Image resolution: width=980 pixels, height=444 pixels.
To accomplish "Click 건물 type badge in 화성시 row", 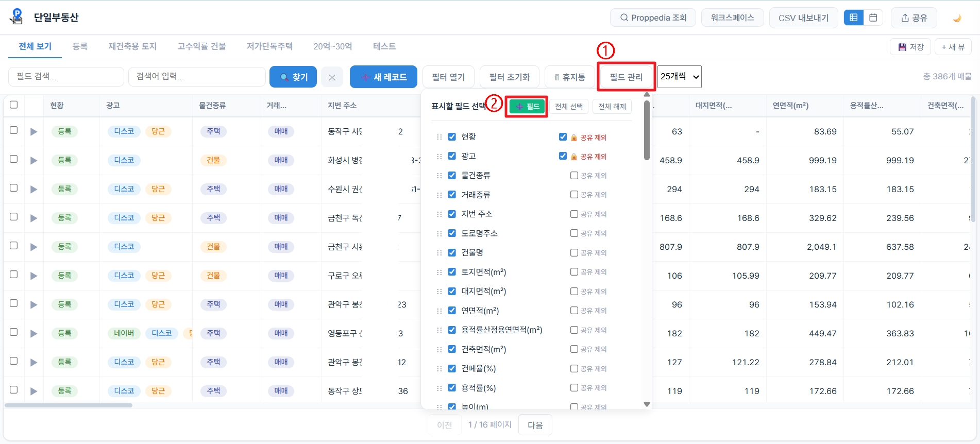I will [x=213, y=160].
